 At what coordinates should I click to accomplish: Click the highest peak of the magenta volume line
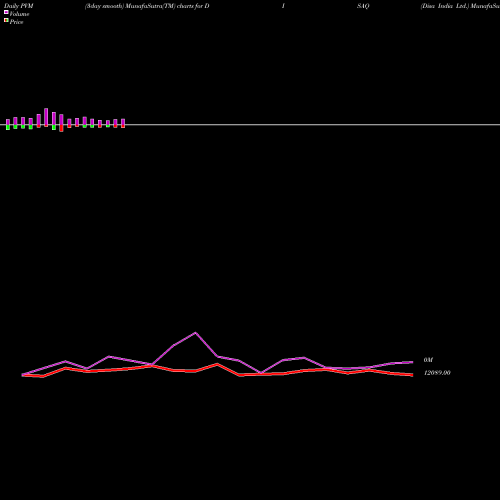pyautogui.click(x=196, y=333)
